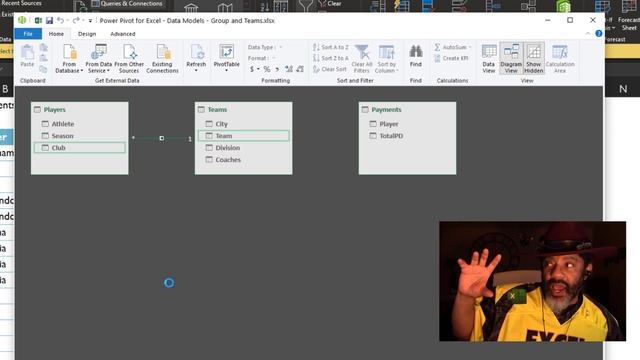
Task: Open the Format dropdown in Formatting
Action: tap(262, 58)
